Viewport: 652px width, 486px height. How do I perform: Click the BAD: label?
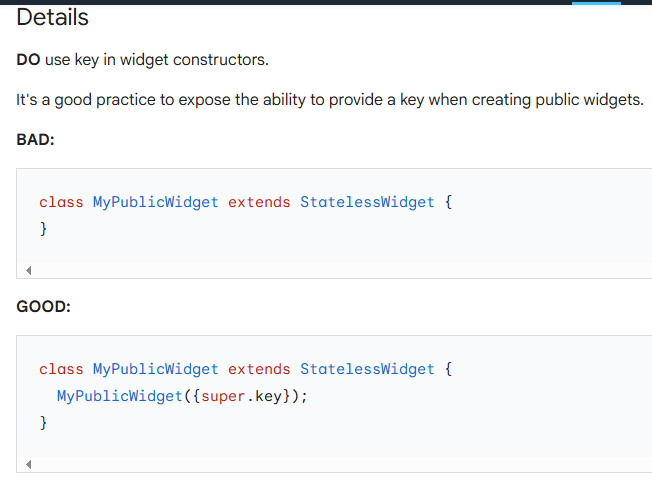coord(36,140)
